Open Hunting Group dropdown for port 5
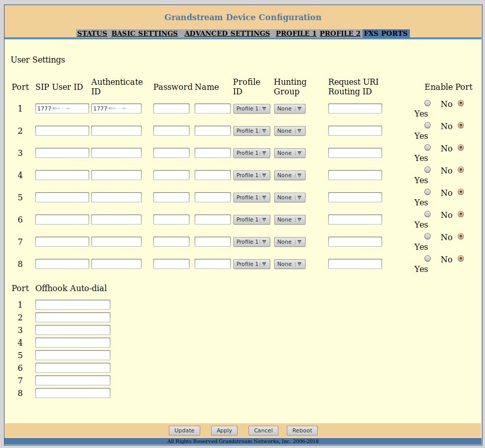Image resolution: width=485 pixels, height=448 pixels. 289,198
